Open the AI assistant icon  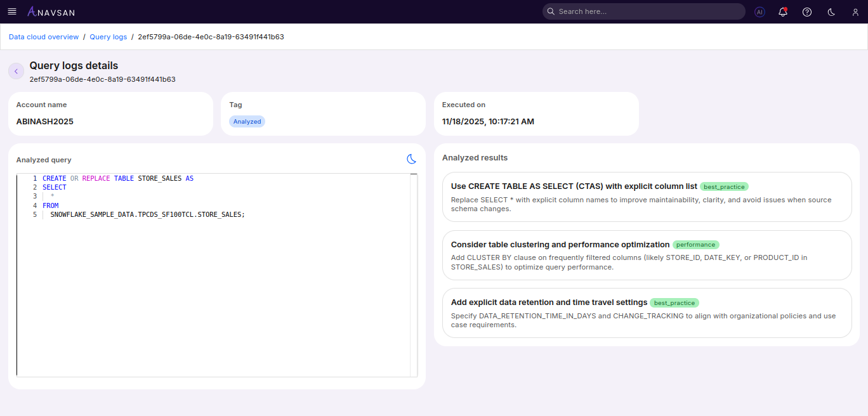pyautogui.click(x=760, y=11)
